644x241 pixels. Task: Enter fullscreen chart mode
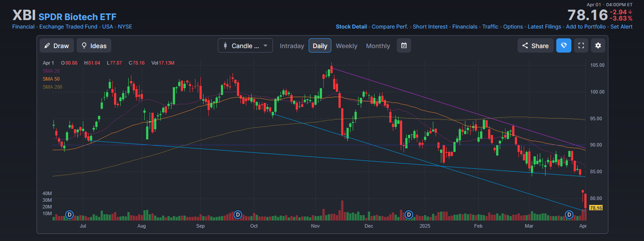click(x=580, y=45)
